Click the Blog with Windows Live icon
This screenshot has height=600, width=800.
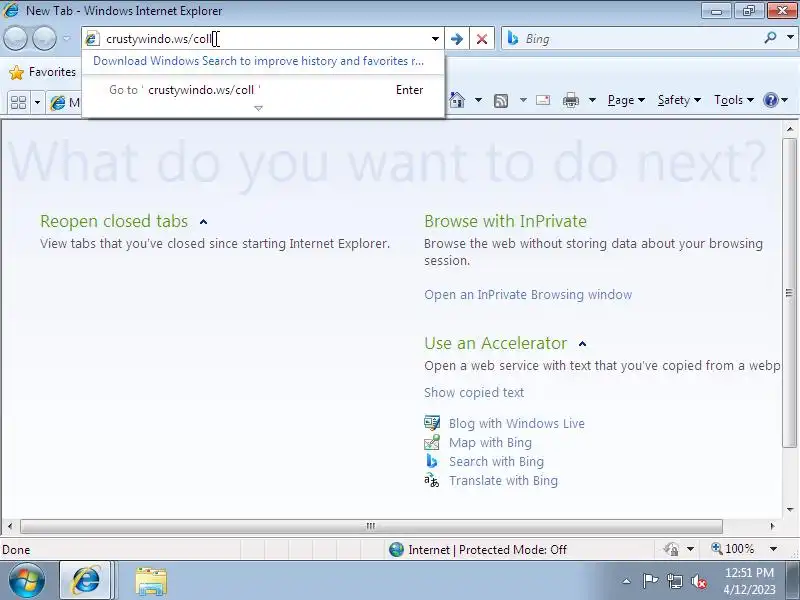pyautogui.click(x=432, y=423)
